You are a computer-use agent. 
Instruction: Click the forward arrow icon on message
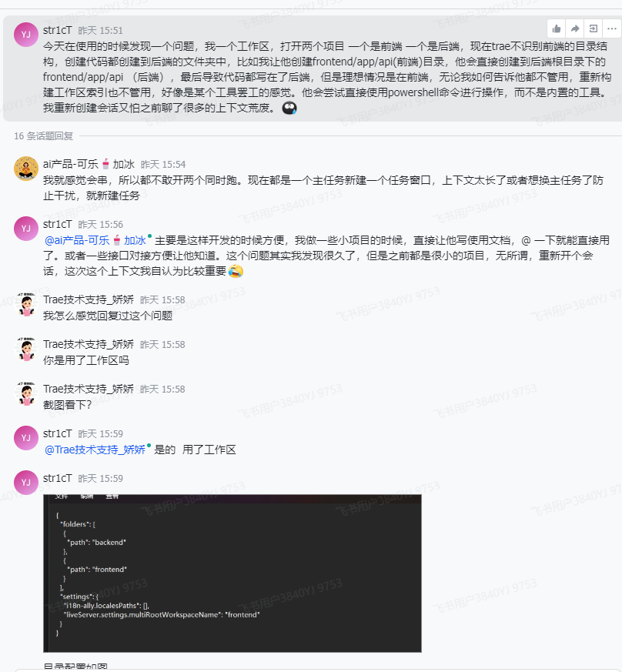pyautogui.click(x=575, y=28)
